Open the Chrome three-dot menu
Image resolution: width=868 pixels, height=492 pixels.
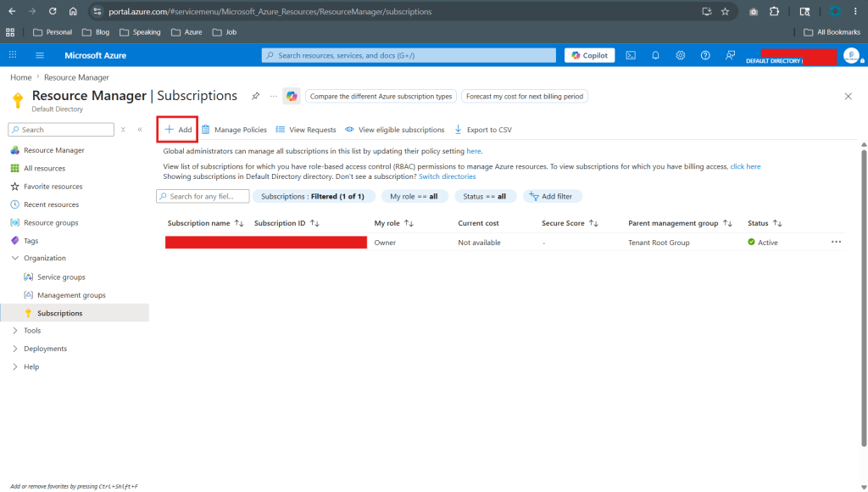[x=855, y=11]
